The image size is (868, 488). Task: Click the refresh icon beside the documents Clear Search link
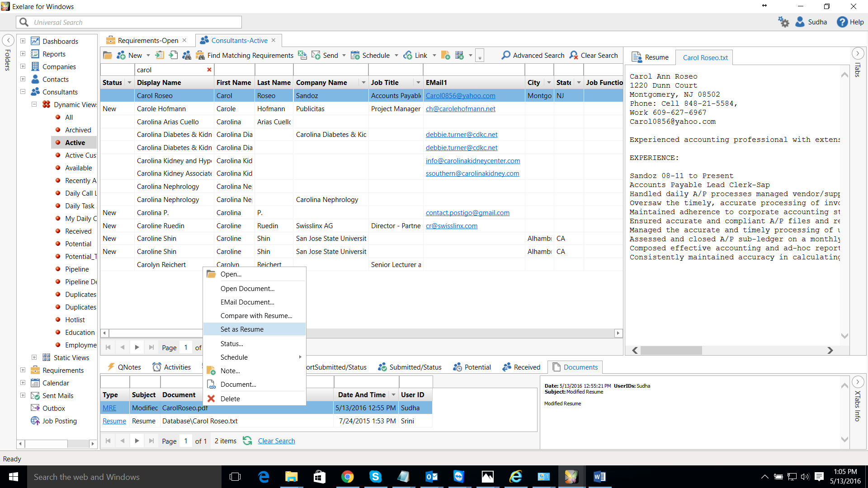tap(247, 441)
